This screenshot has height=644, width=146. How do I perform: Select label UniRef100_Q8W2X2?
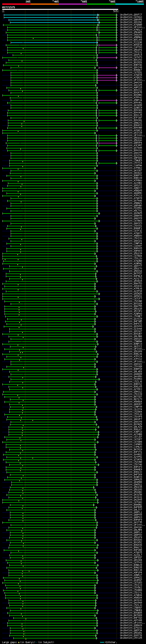pos(131,123)
